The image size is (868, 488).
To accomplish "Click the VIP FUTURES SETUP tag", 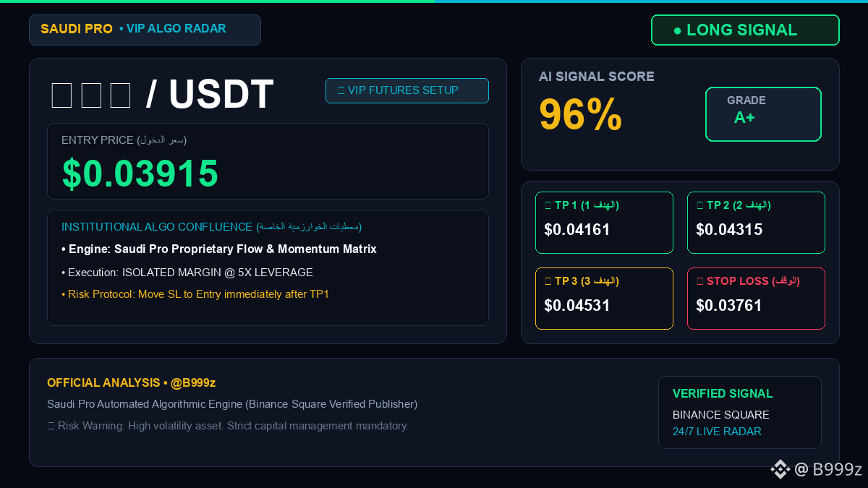I will pos(407,90).
